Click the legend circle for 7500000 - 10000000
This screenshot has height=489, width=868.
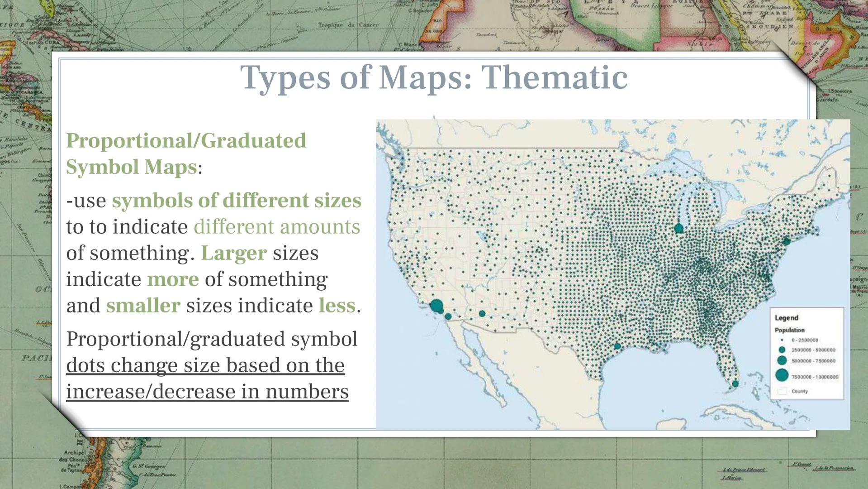782,375
